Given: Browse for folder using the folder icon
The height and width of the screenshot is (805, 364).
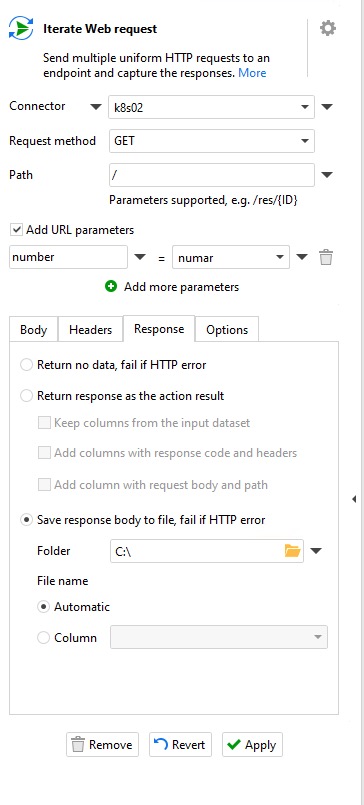Looking at the screenshot, I should 292,551.
